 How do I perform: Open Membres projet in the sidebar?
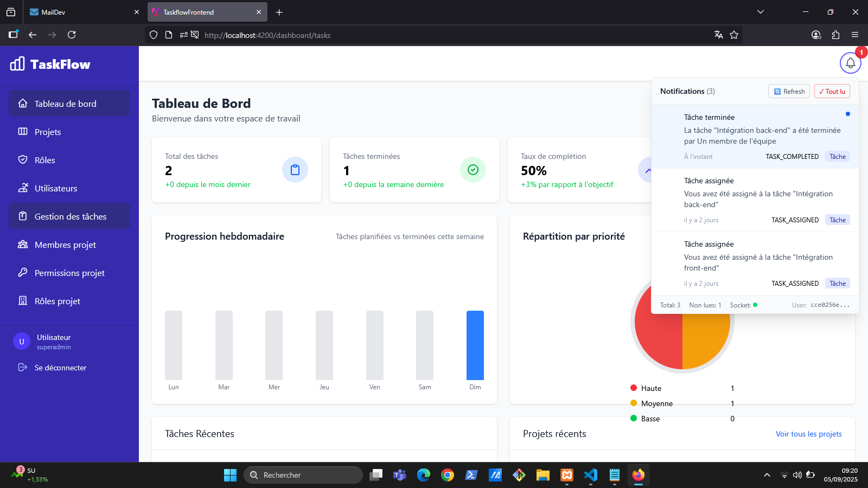[69, 244]
